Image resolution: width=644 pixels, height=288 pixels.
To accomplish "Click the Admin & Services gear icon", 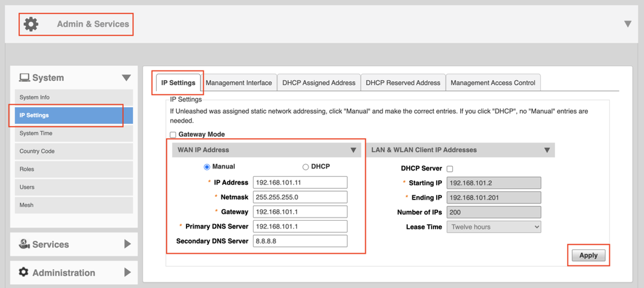I will click(x=31, y=24).
